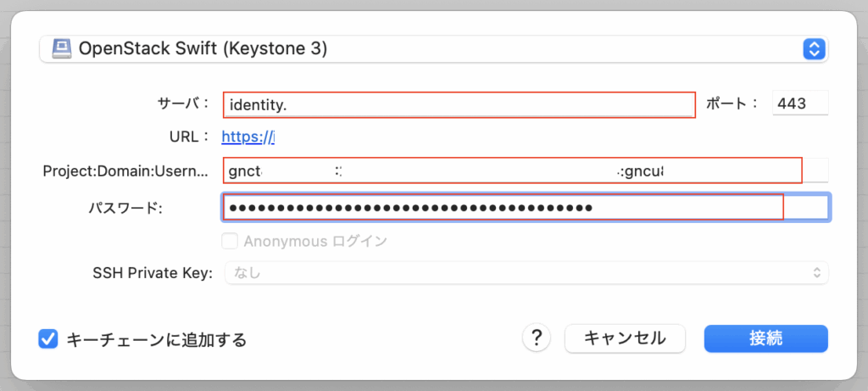Open the SSH Private Key dropdown
The height and width of the screenshot is (391, 868).
pyautogui.click(x=526, y=272)
